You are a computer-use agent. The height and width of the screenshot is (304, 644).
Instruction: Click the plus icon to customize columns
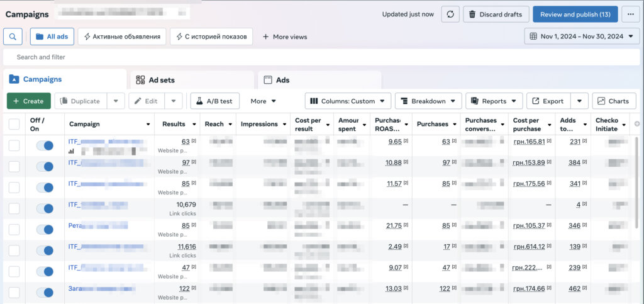pyautogui.click(x=636, y=124)
